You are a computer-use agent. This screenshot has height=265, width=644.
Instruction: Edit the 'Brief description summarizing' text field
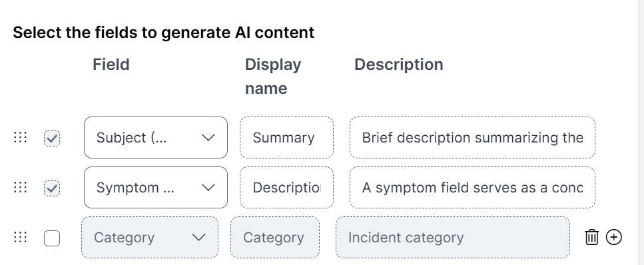(472, 138)
